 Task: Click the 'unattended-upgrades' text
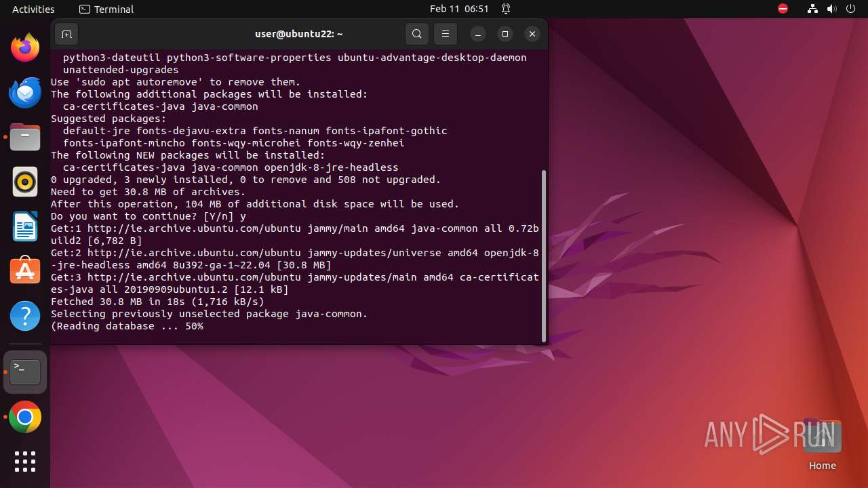(x=121, y=70)
